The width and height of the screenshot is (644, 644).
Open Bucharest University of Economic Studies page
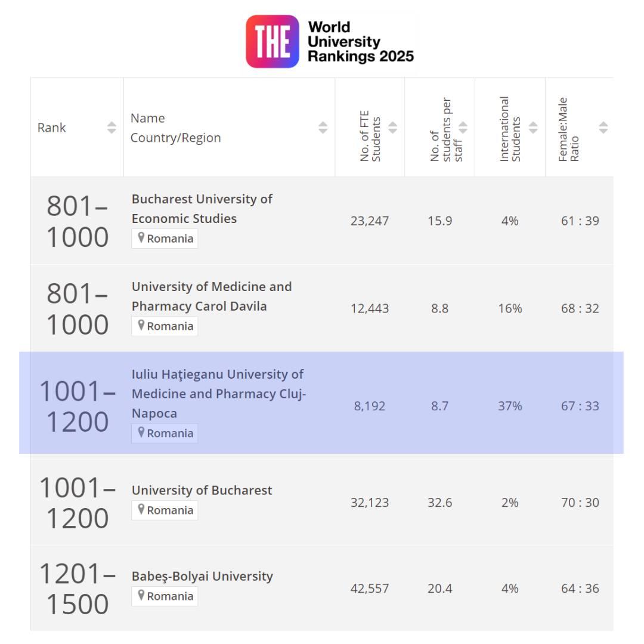202,209
